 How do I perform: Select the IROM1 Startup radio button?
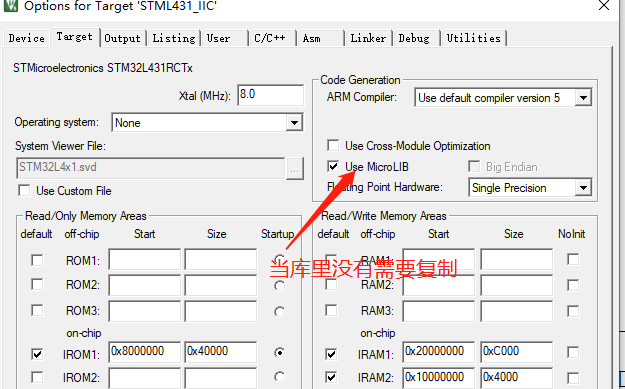[x=279, y=353]
